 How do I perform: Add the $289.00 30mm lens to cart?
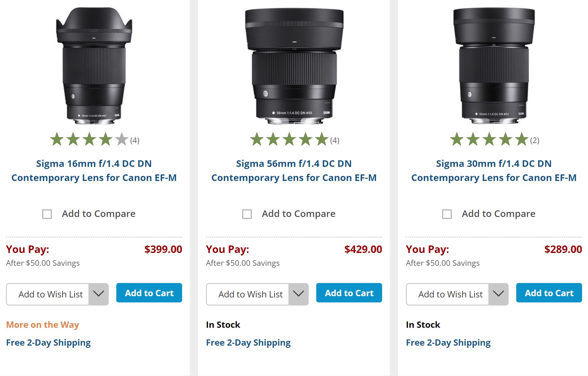click(x=549, y=293)
